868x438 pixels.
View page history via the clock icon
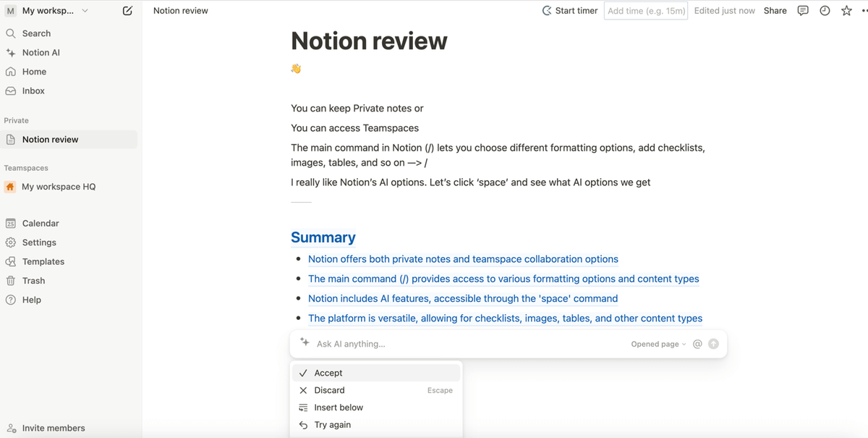point(825,10)
